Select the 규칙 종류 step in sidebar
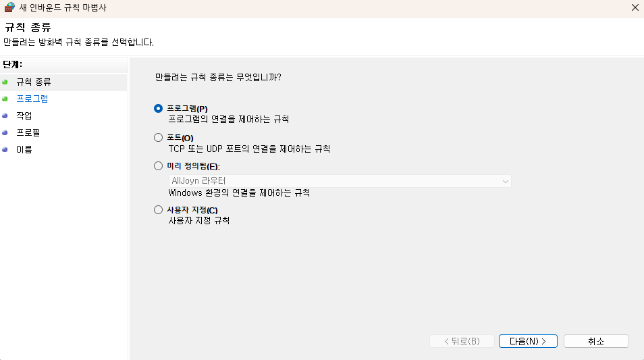The width and height of the screenshot is (644, 360). coord(34,82)
